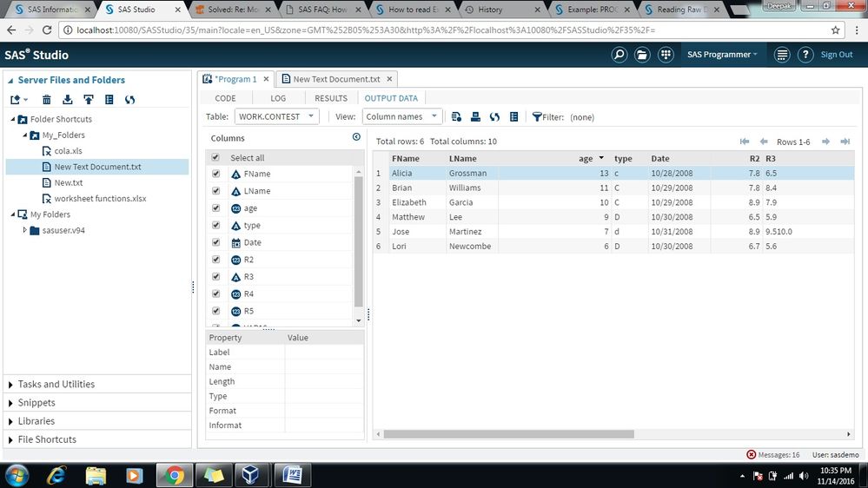The width and height of the screenshot is (868, 488).
Task: Click the Messages error icon in status bar
Action: tap(752, 455)
